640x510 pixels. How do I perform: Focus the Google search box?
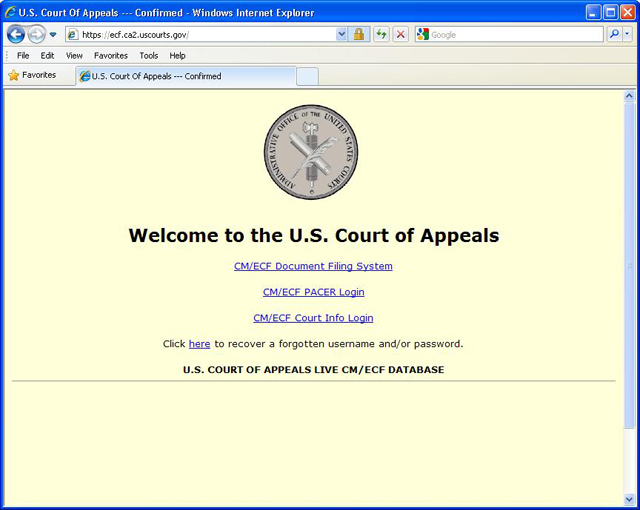516,35
